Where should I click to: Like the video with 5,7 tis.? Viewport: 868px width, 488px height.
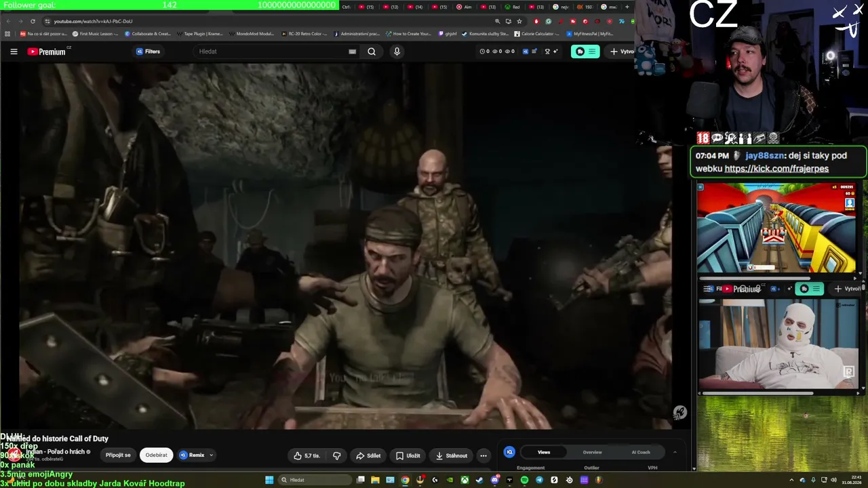click(x=307, y=455)
